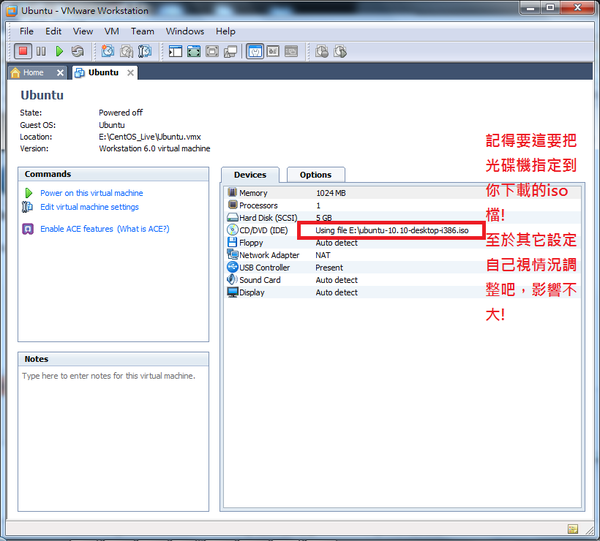Click the Full Screen mode toolbar icon

212,51
